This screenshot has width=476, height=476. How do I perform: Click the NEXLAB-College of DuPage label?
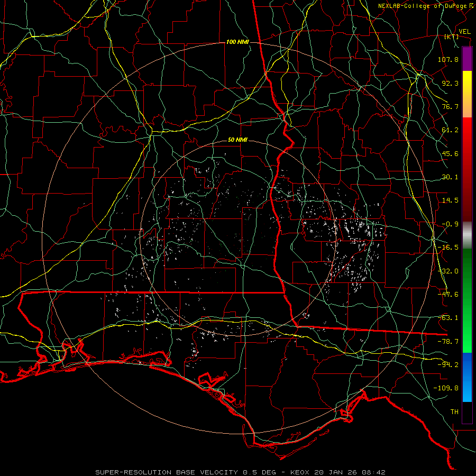coord(424,6)
